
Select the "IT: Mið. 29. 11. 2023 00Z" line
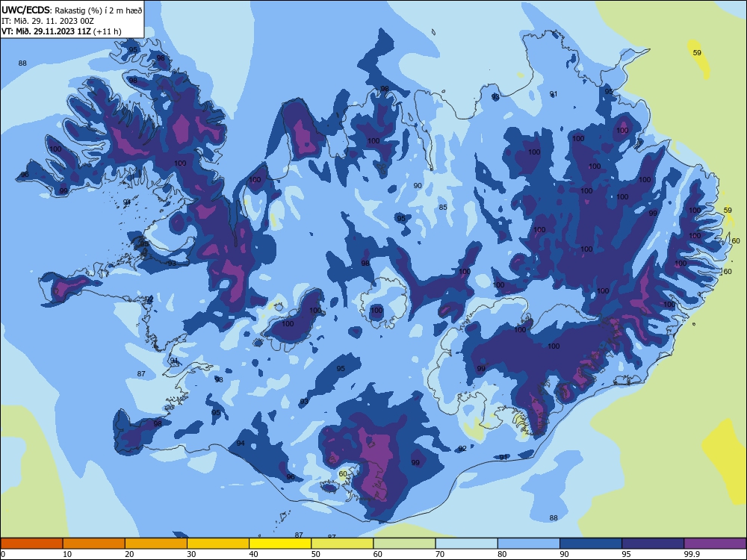[48, 21]
